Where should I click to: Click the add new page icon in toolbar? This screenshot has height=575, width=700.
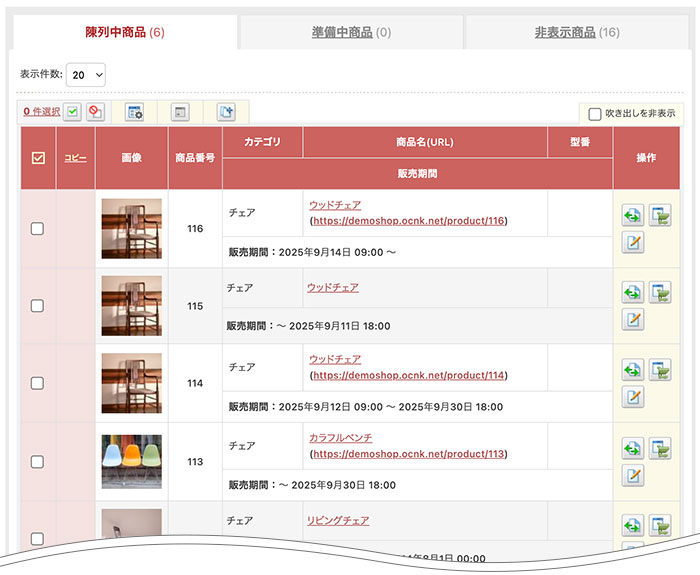pyautogui.click(x=226, y=112)
